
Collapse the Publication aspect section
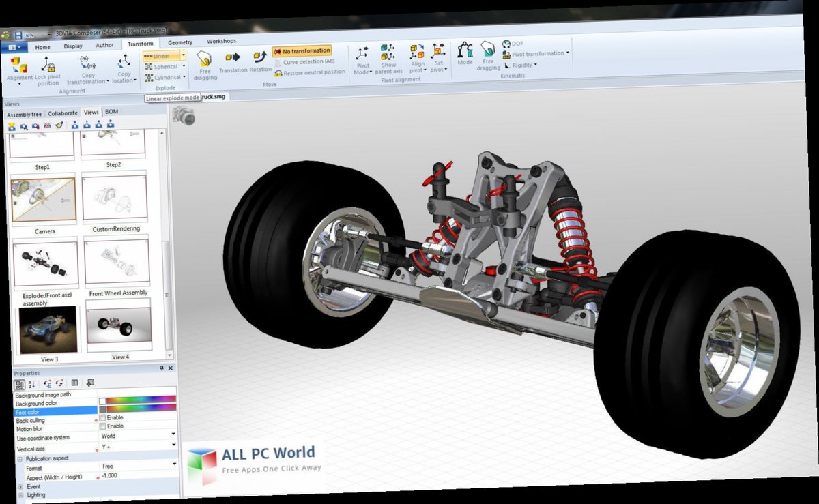click(20, 459)
